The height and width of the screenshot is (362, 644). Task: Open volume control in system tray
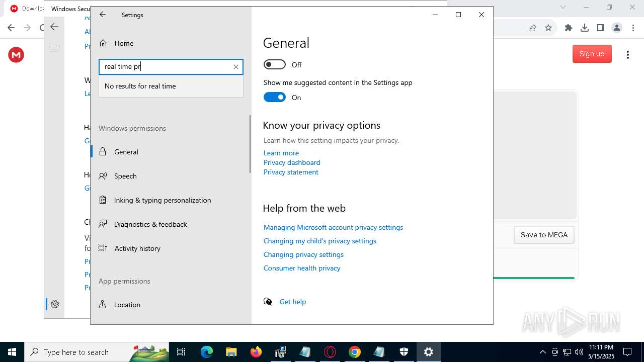tap(579, 352)
